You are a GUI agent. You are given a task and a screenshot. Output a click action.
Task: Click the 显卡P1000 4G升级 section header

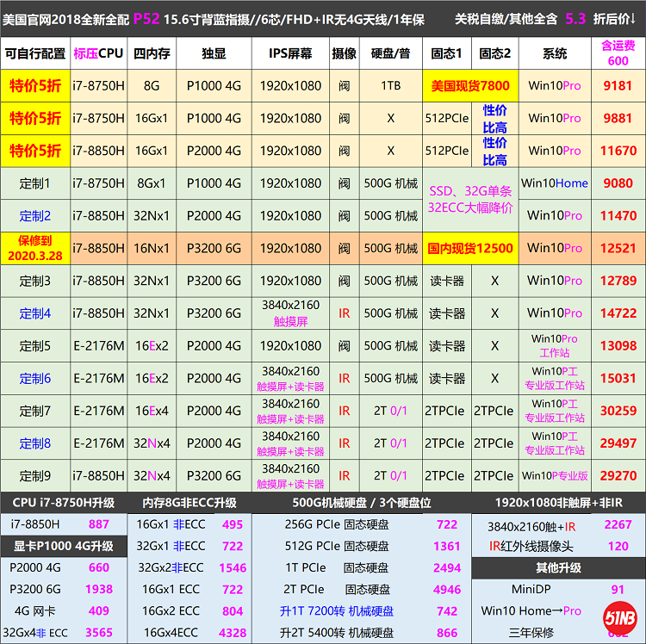[x=63, y=546]
